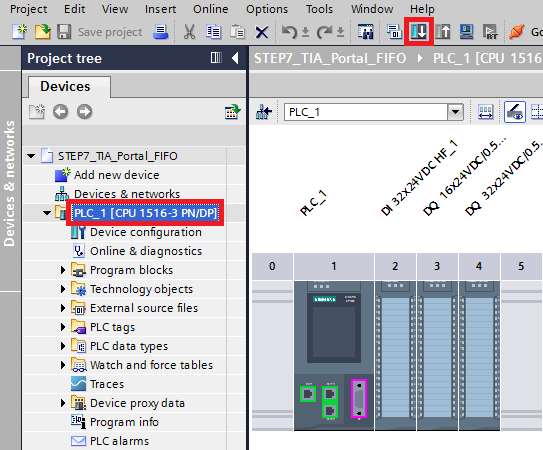
Task: Open Devices & networks tree item
Action: pyautogui.click(x=127, y=194)
